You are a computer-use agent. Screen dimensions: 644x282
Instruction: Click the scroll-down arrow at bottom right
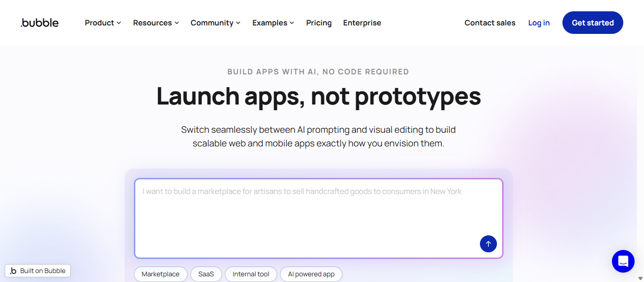point(641,279)
